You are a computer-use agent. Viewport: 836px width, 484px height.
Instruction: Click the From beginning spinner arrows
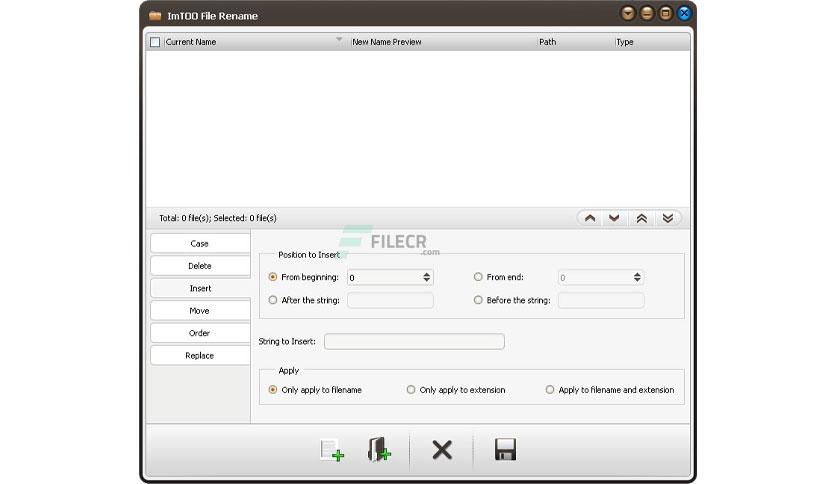pyautogui.click(x=427, y=277)
